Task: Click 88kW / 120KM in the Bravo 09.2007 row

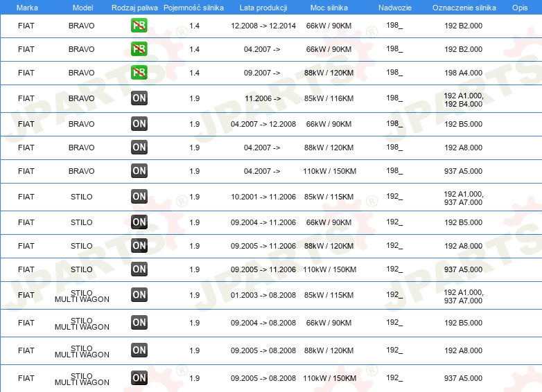Action: tap(329, 73)
